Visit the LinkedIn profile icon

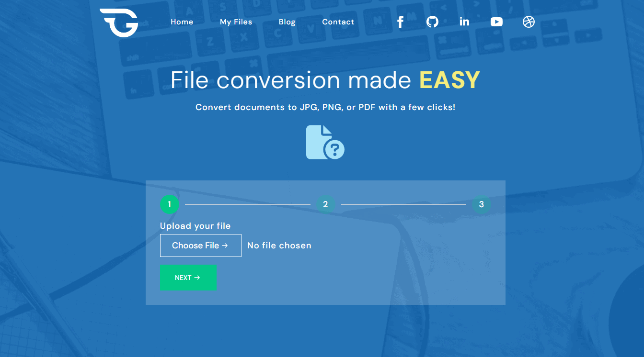[x=464, y=22]
